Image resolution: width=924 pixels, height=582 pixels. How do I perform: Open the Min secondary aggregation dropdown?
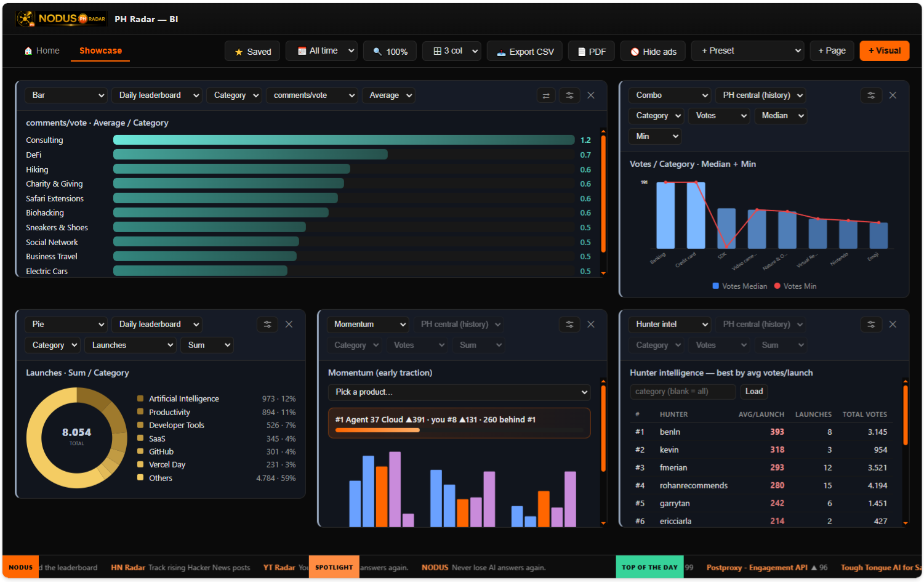tap(655, 137)
